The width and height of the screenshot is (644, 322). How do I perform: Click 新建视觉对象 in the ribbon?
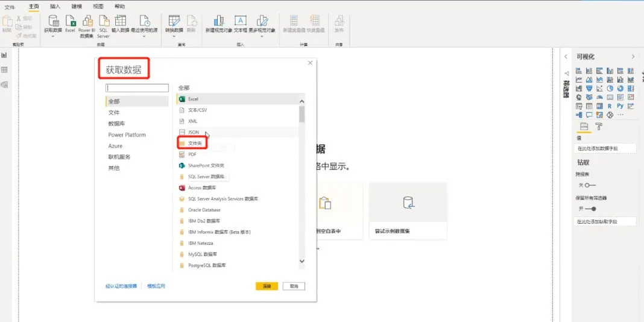tap(219, 24)
